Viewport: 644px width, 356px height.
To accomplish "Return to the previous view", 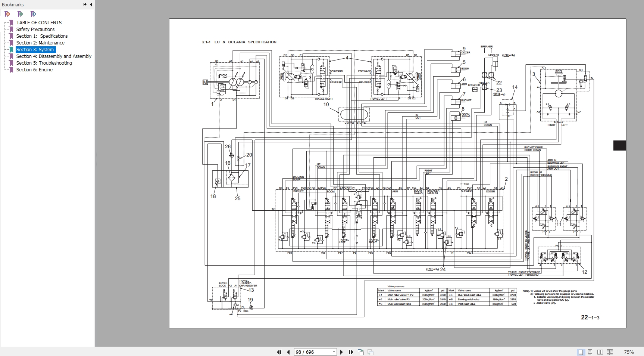I will click(x=361, y=352).
